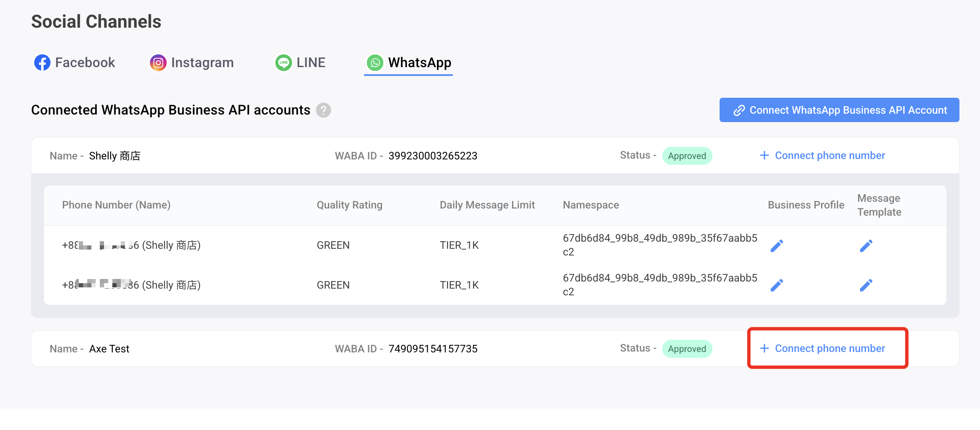Connect phone number for Shelly 商店

coord(822,156)
